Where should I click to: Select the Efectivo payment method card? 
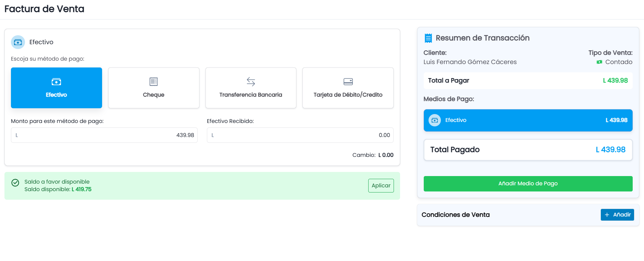pos(57,88)
